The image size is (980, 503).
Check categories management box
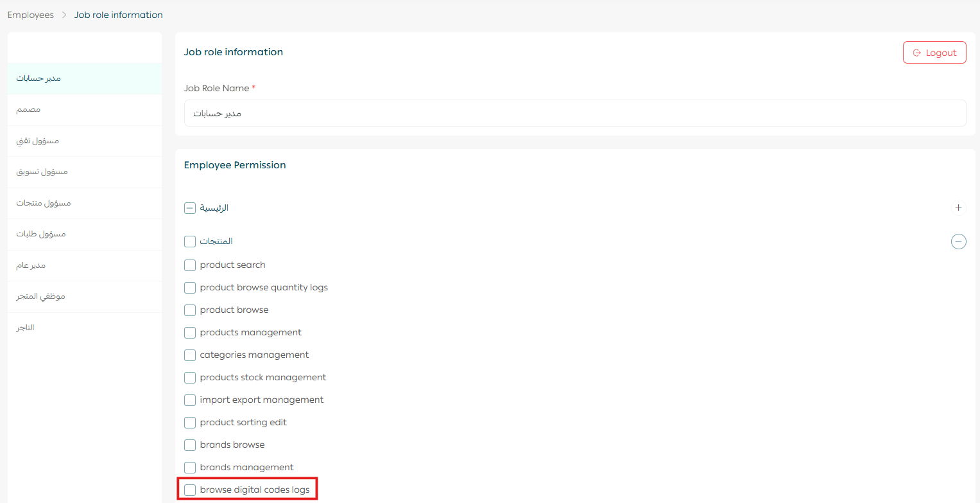tap(190, 355)
